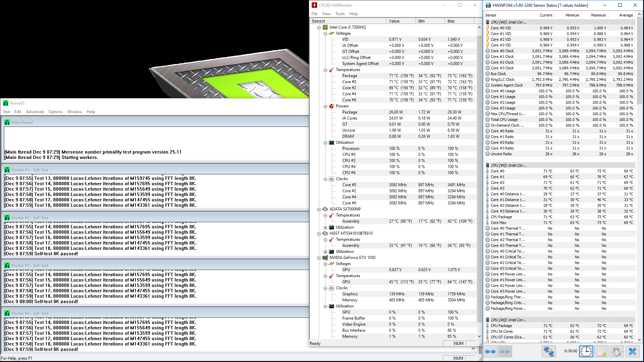Collapse the NVIDIA GeForce GTX 1050 node
Image resolution: width=644 pixels, height=362 pixels.
[x=319, y=258]
